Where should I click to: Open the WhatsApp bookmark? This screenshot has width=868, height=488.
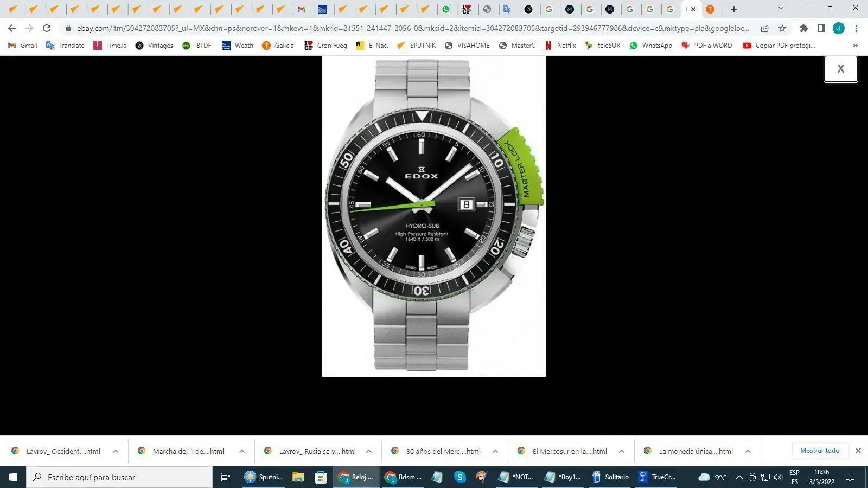651,46
